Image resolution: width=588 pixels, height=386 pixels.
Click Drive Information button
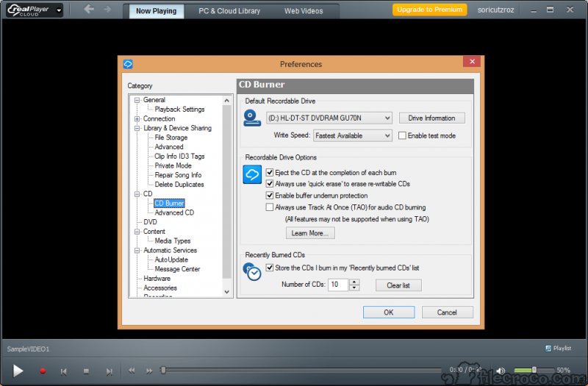click(x=431, y=118)
